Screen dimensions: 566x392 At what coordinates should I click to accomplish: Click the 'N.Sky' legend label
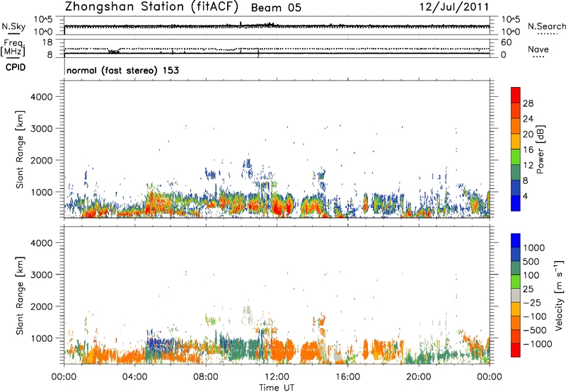click(13, 26)
